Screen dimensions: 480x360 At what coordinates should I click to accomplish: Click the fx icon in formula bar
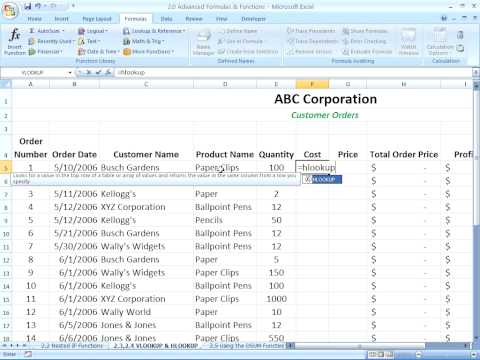[108, 72]
